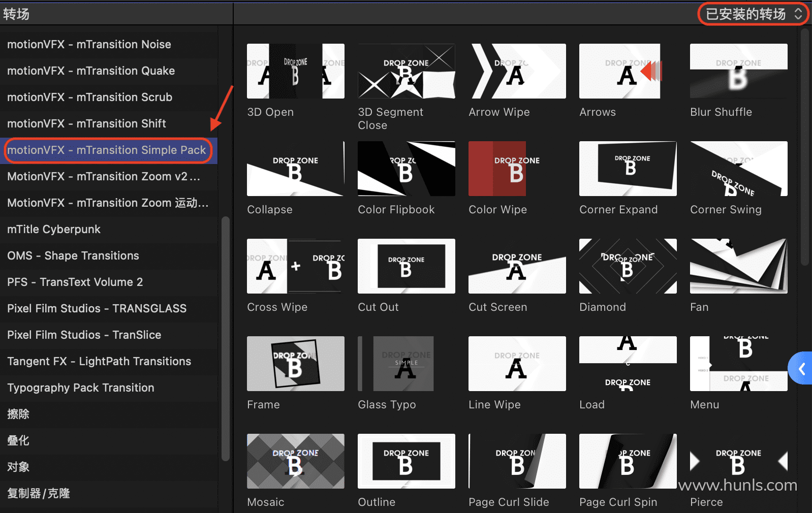Select the Fan transition thumbnail
The width and height of the screenshot is (812, 513).
tap(739, 266)
